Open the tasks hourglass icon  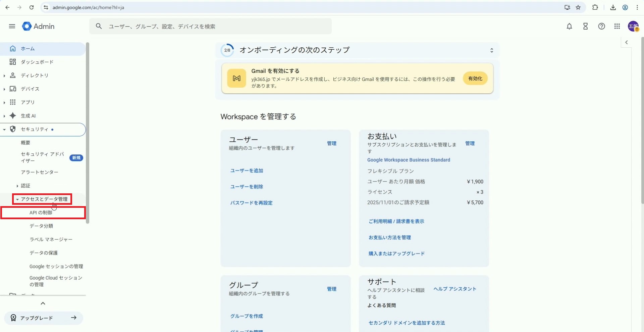click(585, 26)
